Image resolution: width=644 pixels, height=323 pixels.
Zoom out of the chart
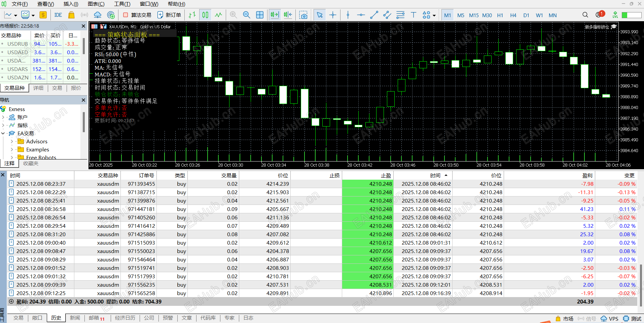coord(247,15)
